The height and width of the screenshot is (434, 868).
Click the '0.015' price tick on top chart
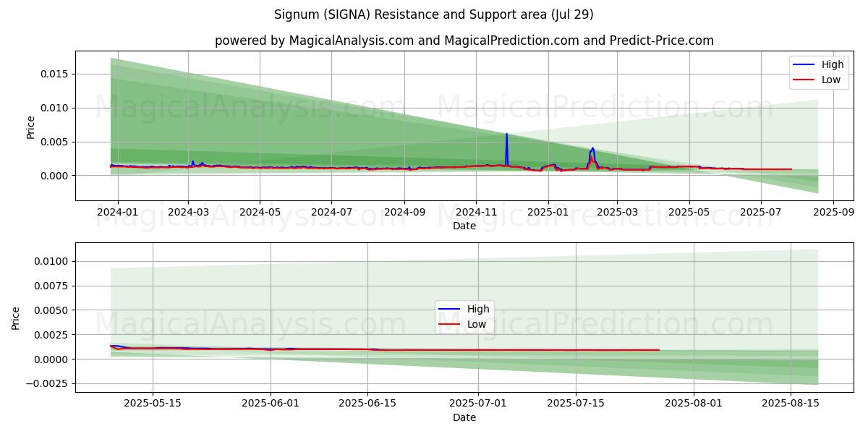[56, 74]
